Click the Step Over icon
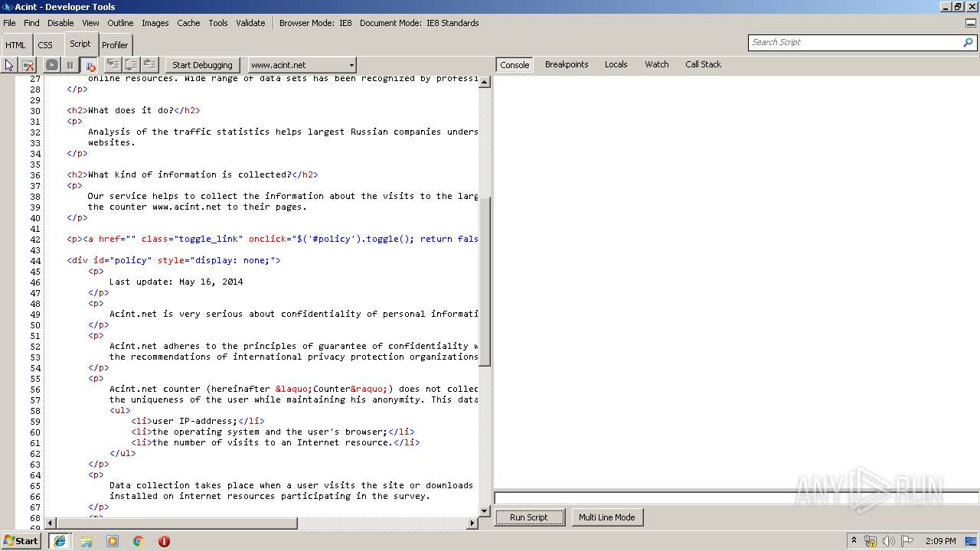Viewport: 980px width, 551px height. [x=131, y=65]
